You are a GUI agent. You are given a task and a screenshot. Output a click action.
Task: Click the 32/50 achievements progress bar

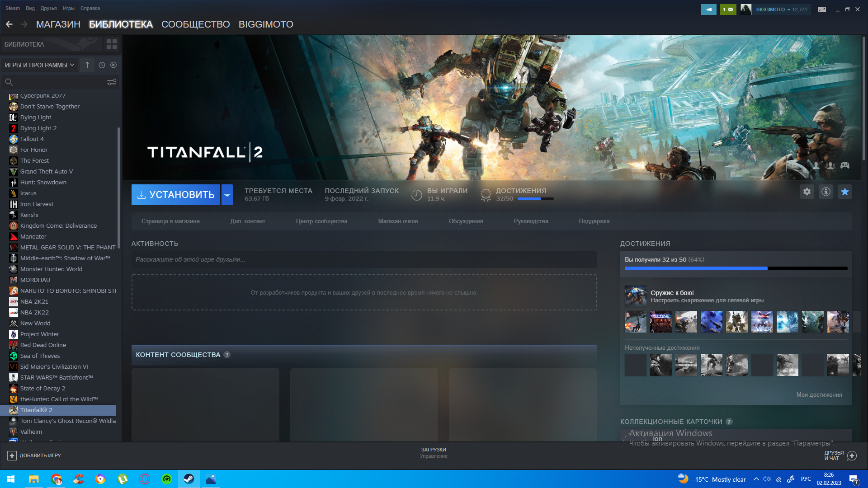535,199
